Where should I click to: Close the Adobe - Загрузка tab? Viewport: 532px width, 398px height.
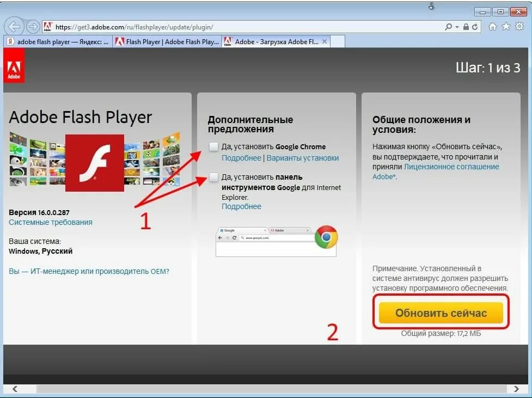[x=325, y=41]
